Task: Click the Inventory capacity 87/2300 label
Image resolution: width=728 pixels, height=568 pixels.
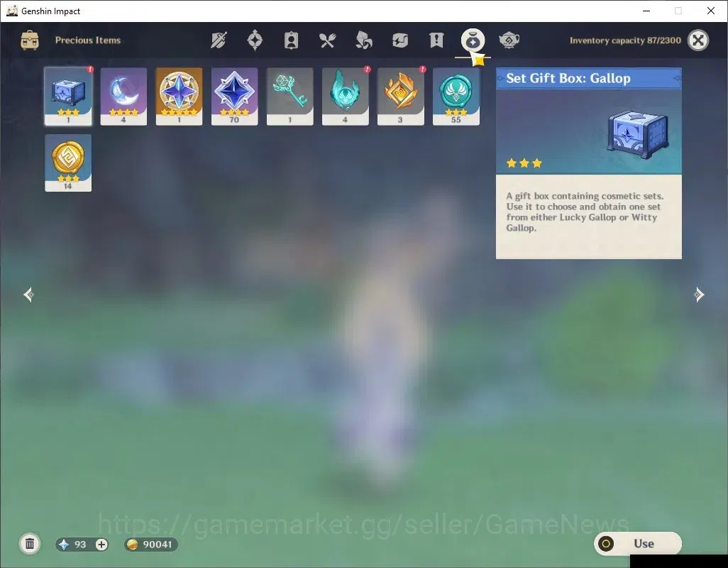Action: point(625,40)
